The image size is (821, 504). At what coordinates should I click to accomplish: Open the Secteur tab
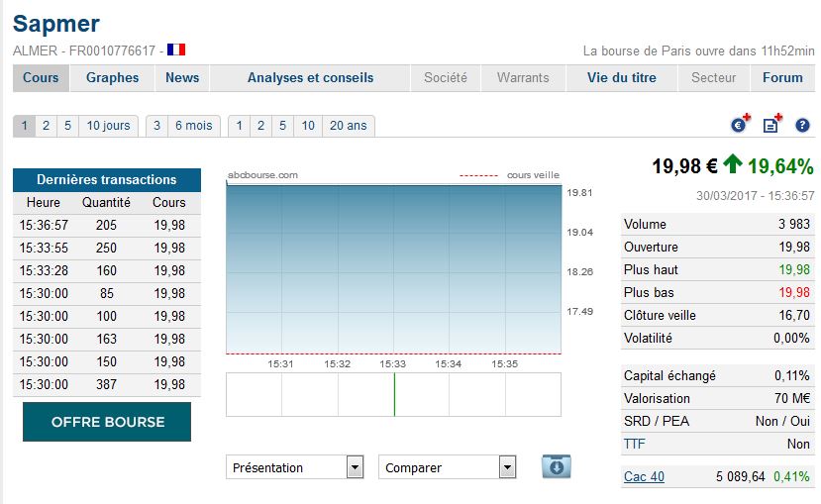pyautogui.click(x=714, y=78)
